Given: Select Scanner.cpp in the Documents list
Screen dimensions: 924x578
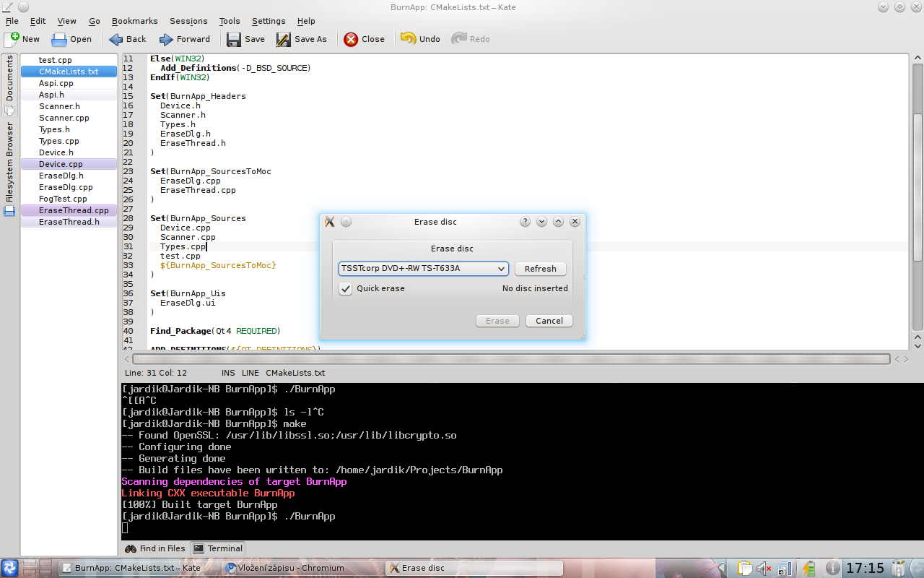Looking at the screenshot, I should click(x=69, y=118).
